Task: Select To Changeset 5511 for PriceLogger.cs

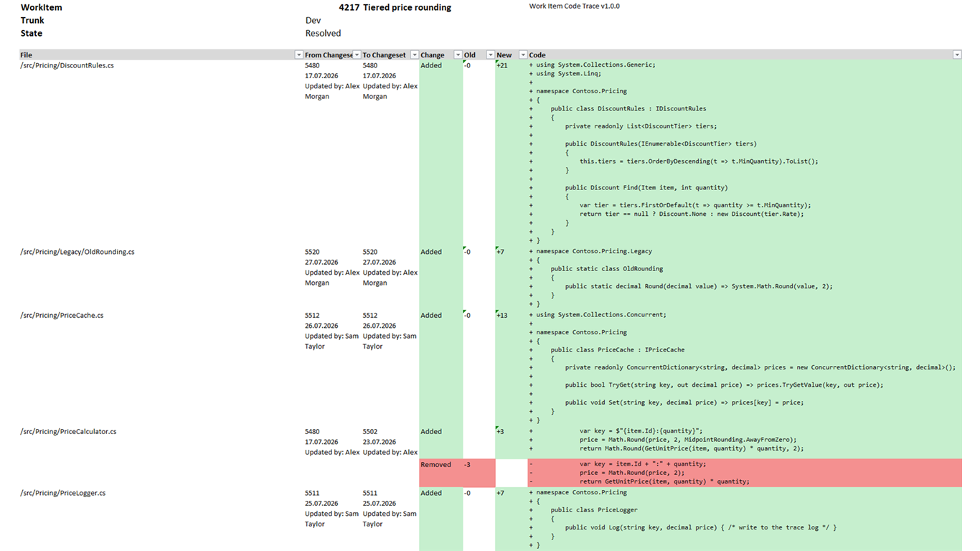Action: [390, 519]
